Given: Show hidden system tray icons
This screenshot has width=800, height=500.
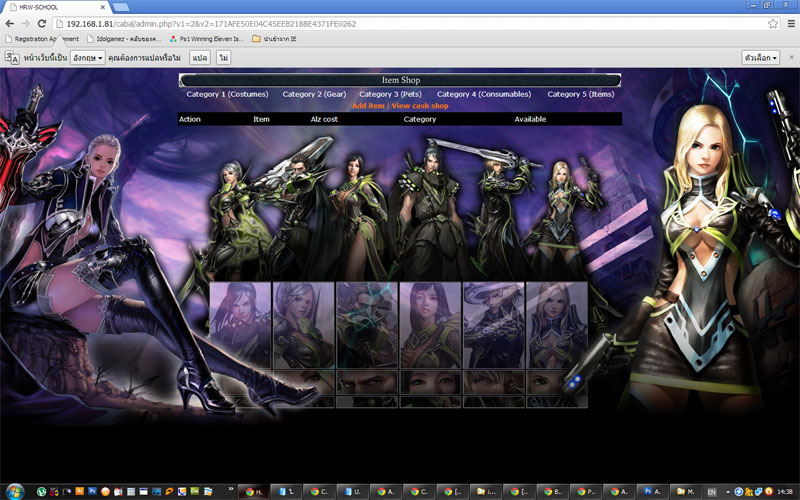Looking at the screenshot, I should point(728,492).
